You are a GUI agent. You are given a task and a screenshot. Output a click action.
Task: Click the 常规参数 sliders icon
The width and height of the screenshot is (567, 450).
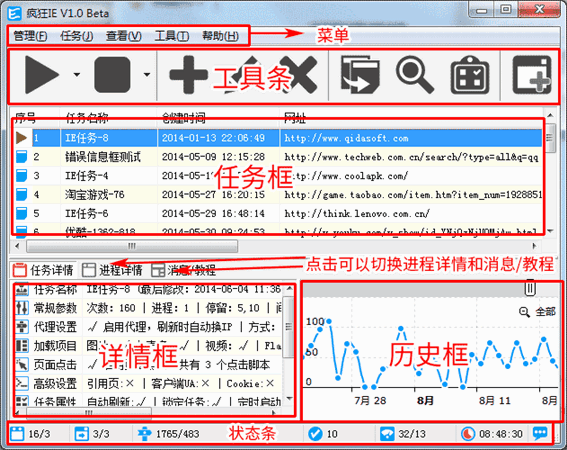point(22,308)
